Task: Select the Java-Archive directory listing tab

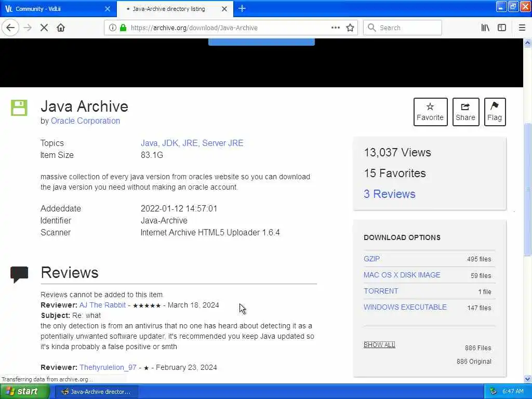Action: 175,9
